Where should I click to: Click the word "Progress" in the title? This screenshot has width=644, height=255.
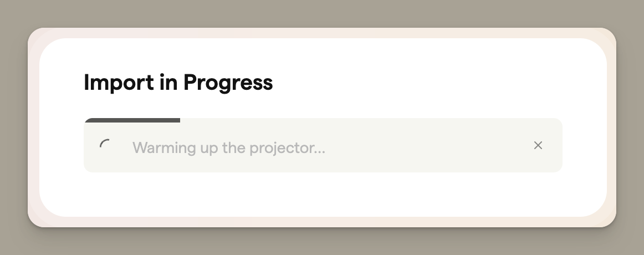228,83
